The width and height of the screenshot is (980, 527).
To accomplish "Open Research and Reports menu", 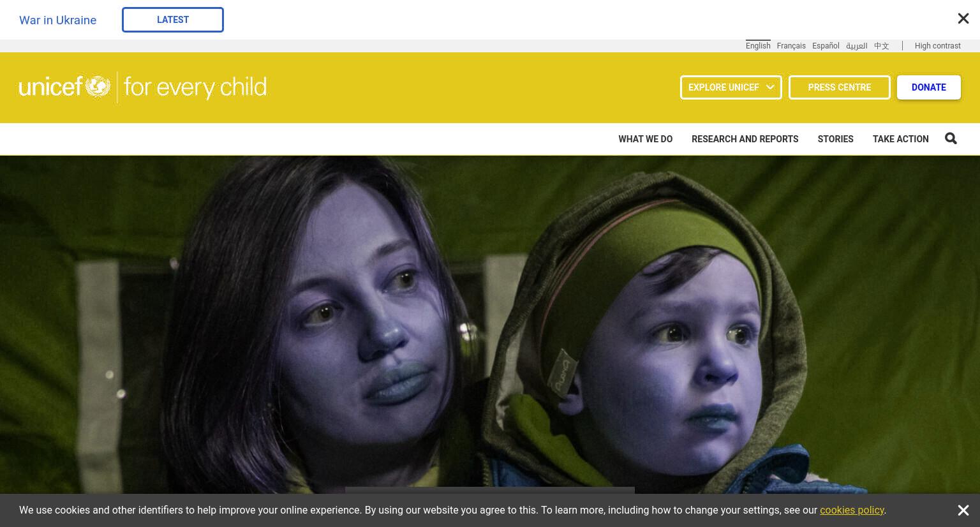I will [745, 139].
